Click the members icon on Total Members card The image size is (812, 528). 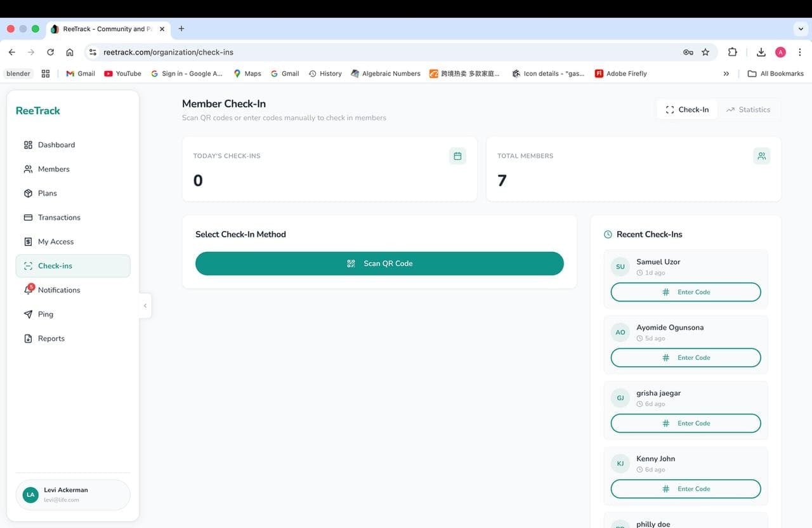click(x=761, y=155)
